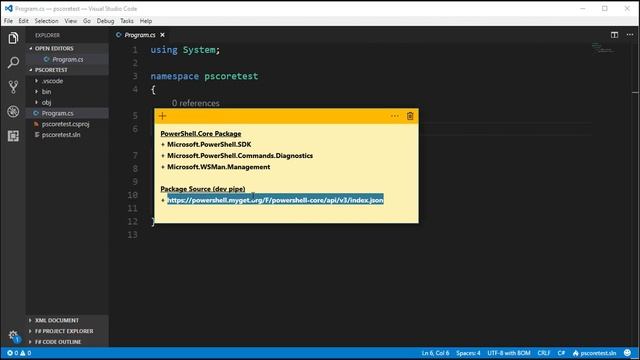The width and height of the screenshot is (640, 360).
Task: Click the EXPLORER panel title
Action: coord(47,35)
